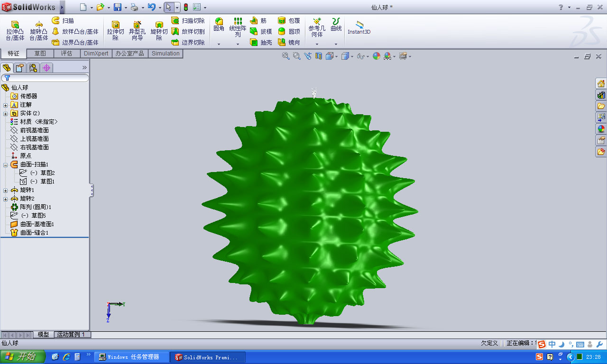607x364 pixels.
Task: Open the edit appearance color wheel
Action: 377,56
